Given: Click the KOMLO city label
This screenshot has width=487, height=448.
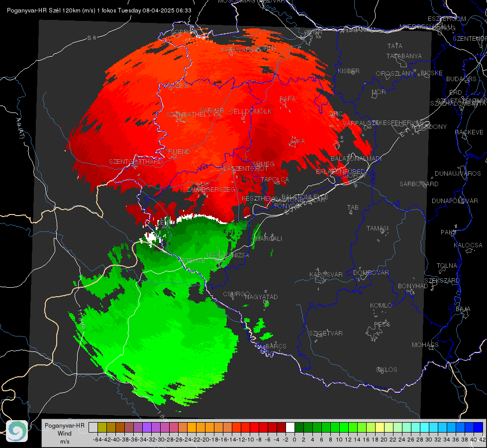Looking at the screenshot, I should coord(381,306).
